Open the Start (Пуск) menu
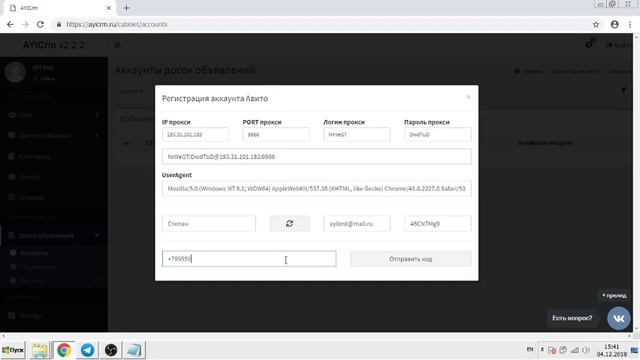This screenshot has height=360, width=640. click(13, 350)
